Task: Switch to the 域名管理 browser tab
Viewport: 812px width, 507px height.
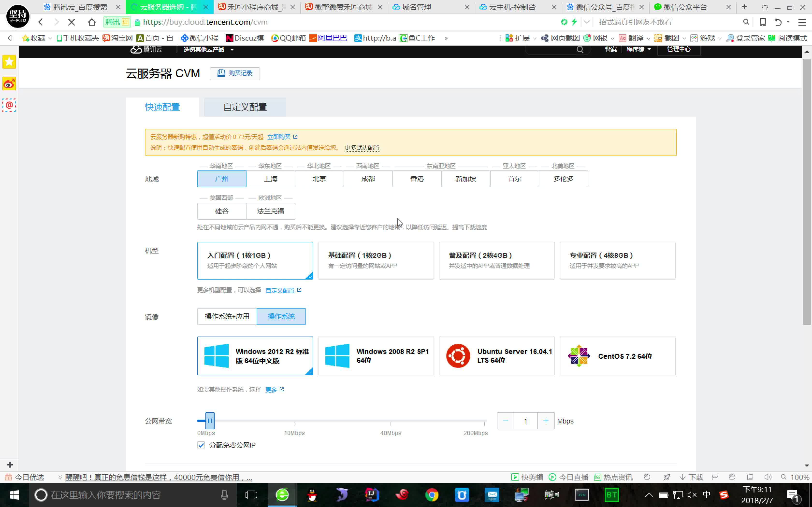Action: [417, 7]
